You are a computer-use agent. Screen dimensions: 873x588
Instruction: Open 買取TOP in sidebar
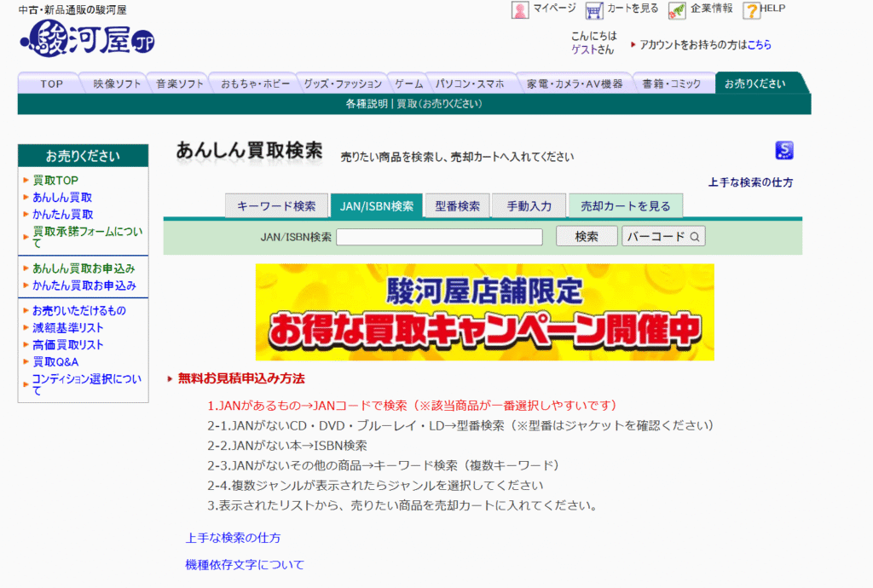pyautogui.click(x=55, y=181)
